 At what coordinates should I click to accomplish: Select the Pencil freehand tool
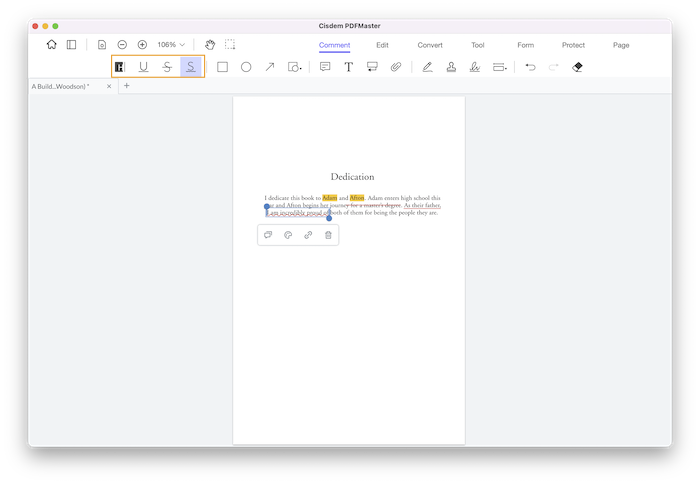coord(427,67)
